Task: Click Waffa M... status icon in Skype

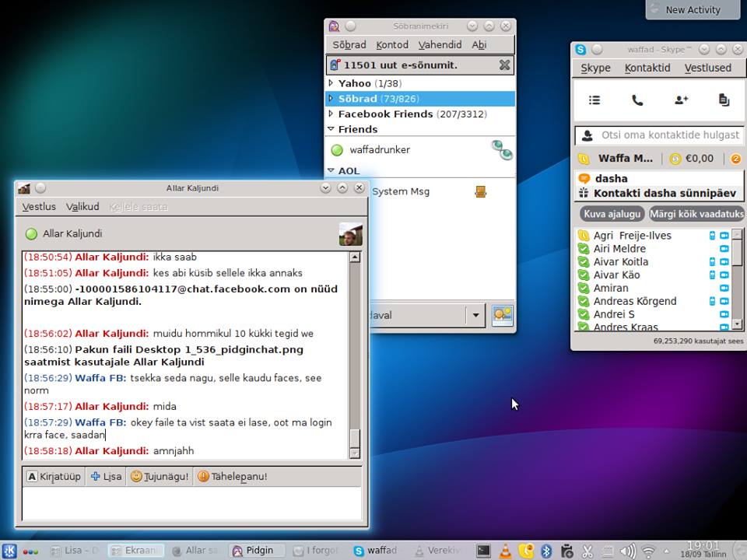Action: coord(584,159)
